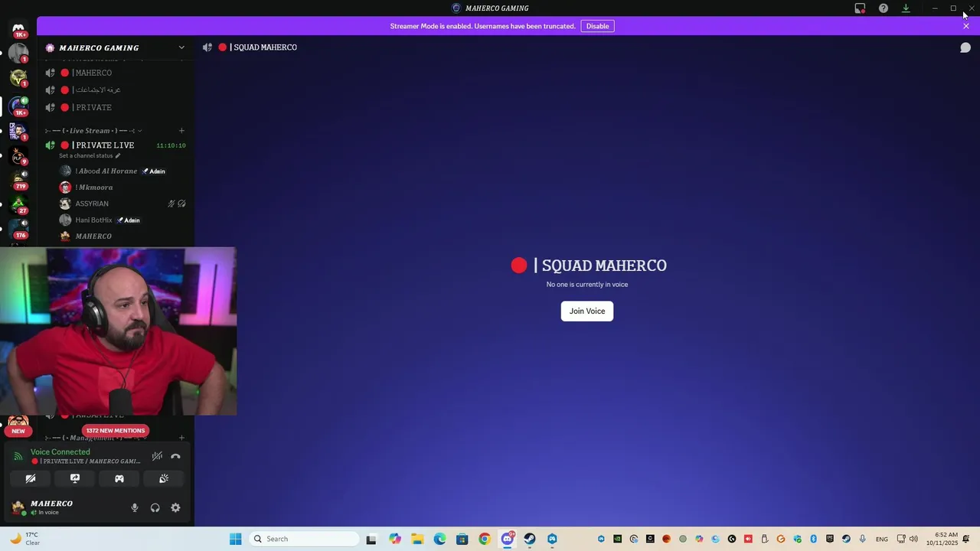Viewport: 980px width, 551px height.
Task: Open Discord direct messages home icon
Action: (x=18, y=29)
